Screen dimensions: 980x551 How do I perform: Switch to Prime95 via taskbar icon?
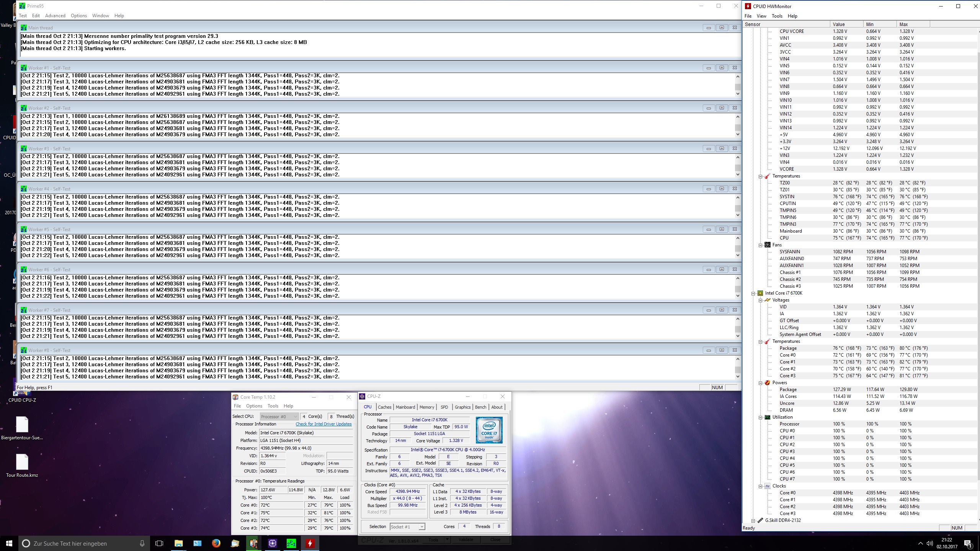pyautogui.click(x=291, y=543)
